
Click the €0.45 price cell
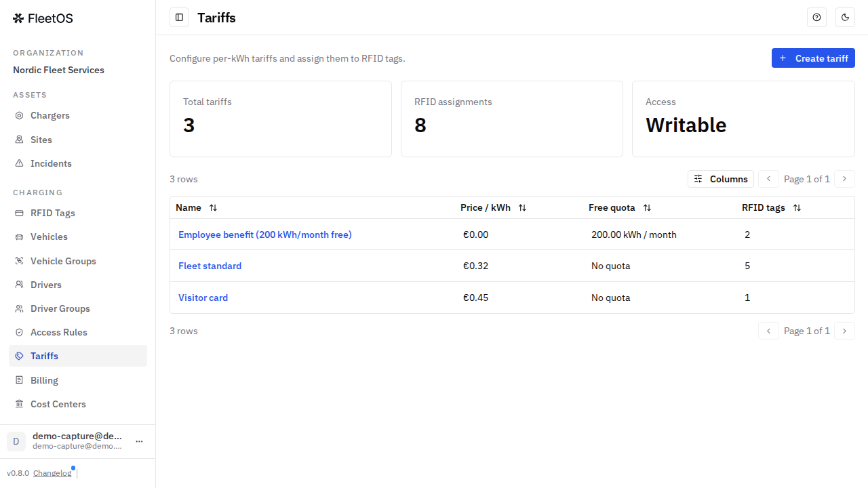pyautogui.click(x=475, y=298)
